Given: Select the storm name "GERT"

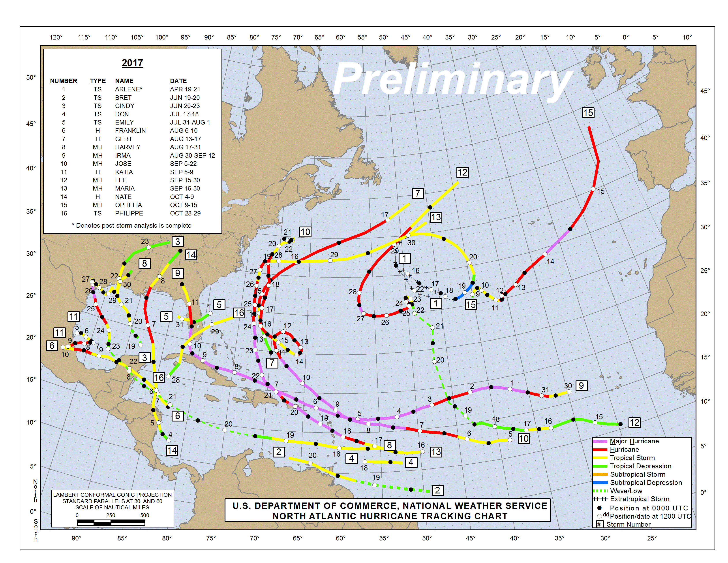Looking at the screenshot, I should pos(124,139).
